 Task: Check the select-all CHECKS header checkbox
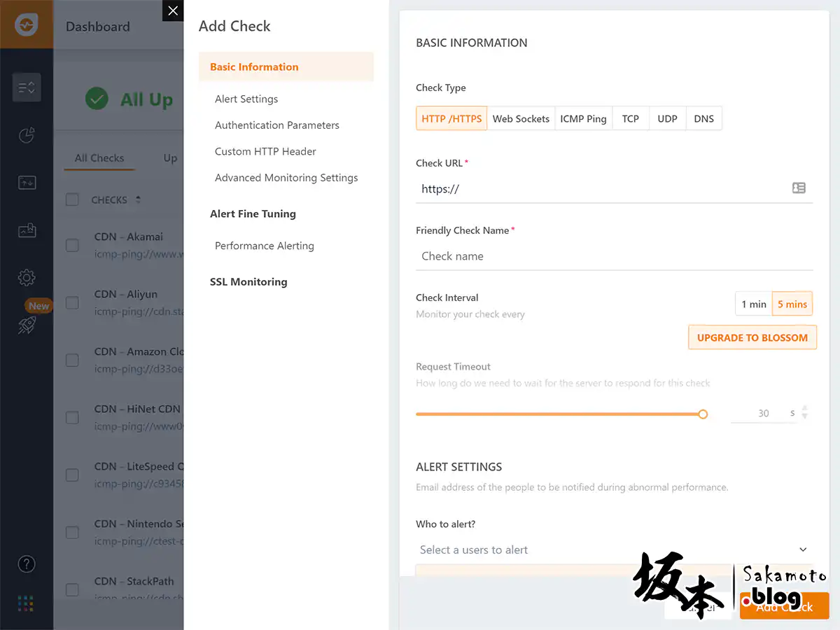tap(72, 199)
